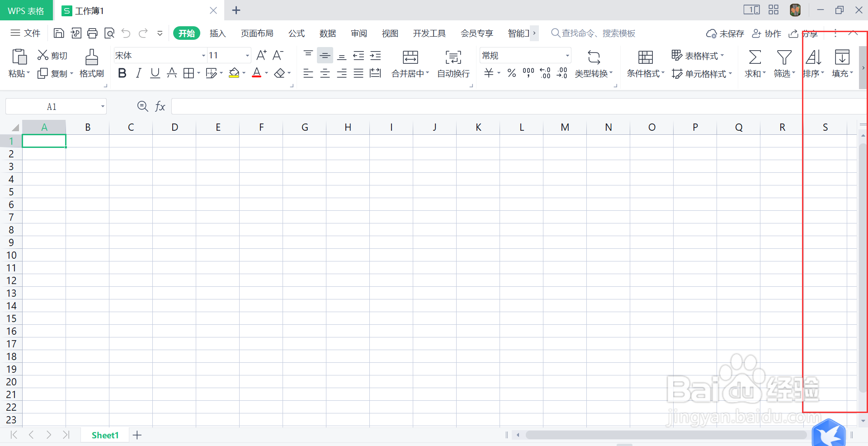The height and width of the screenshot is (446, 868).
Task: Enable wrap text 自动换行
Action: tap(453, 63)
